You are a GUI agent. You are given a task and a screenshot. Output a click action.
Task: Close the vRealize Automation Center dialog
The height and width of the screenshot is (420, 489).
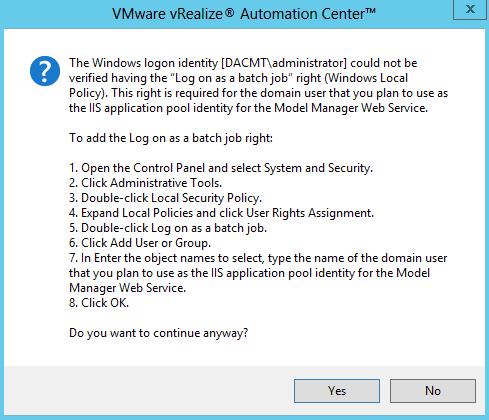pos(470,9)
